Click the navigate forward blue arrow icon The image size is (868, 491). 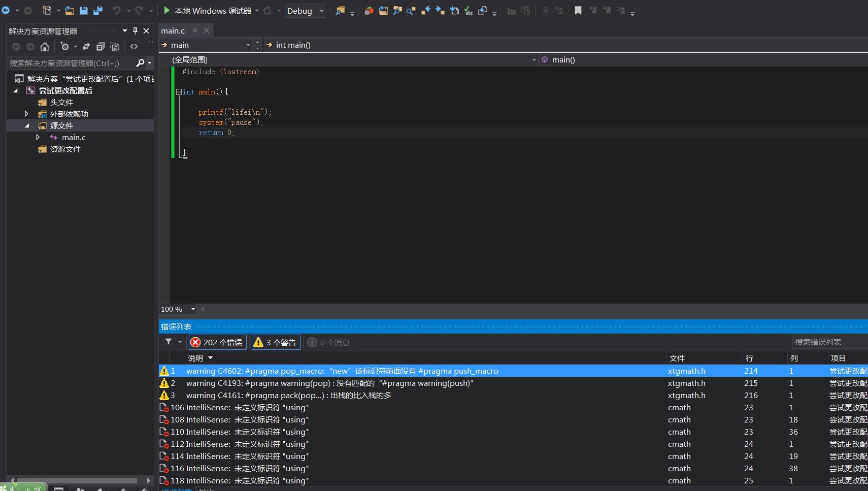[440, 11]
